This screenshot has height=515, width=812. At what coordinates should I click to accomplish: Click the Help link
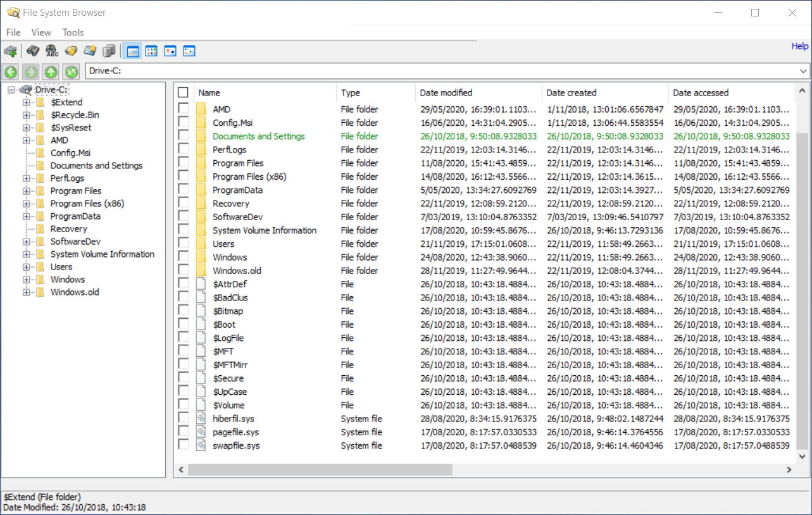(x=799, y=46)
